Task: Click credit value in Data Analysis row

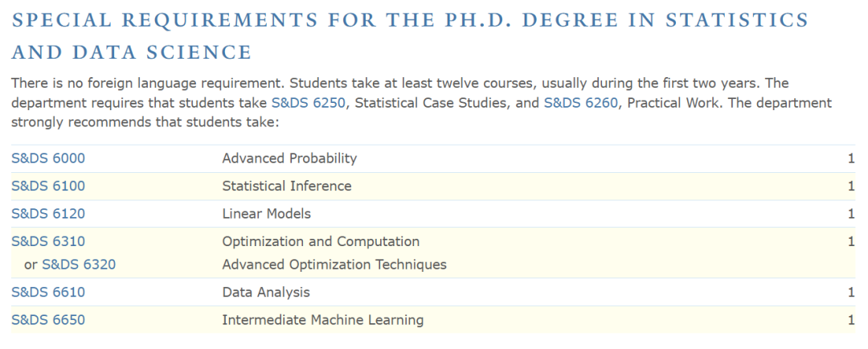Action: tap(851, 293)
